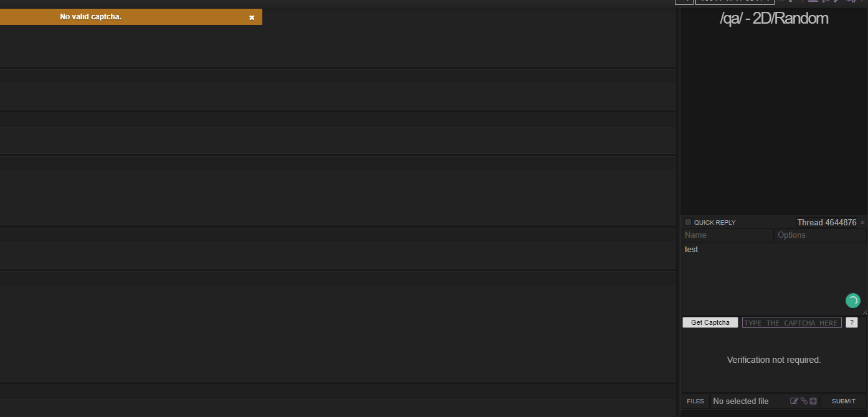Open the captcha help question mark

(x=852, y=322)
